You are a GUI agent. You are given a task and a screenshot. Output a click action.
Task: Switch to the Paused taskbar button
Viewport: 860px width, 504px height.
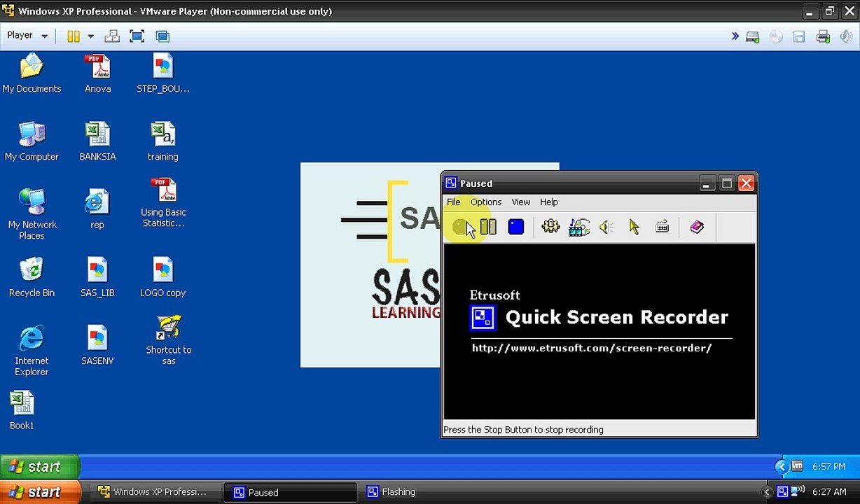(x=290, y=492)
